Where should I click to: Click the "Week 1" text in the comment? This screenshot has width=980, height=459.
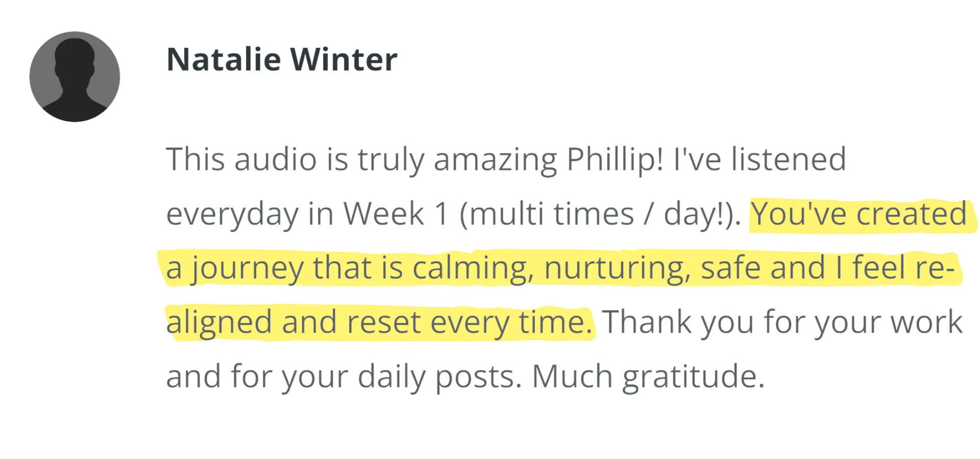pyautogui.click(x=396, y=214)
